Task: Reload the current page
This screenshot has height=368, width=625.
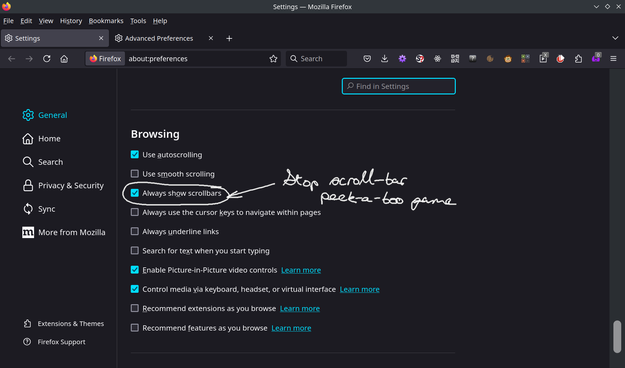Action: point(47,59)
